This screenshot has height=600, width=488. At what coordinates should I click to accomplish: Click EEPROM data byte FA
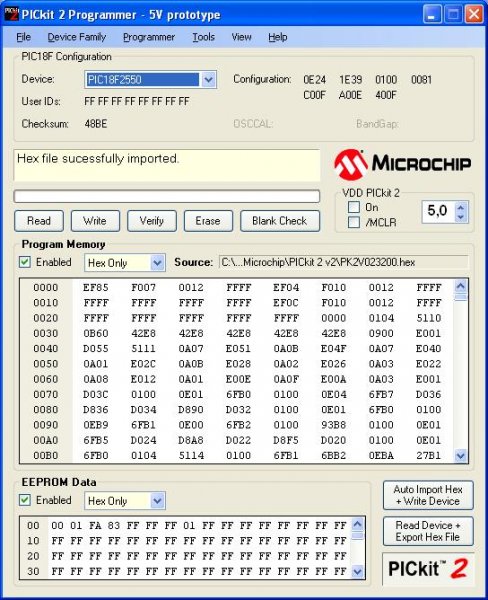click(95, 526)
